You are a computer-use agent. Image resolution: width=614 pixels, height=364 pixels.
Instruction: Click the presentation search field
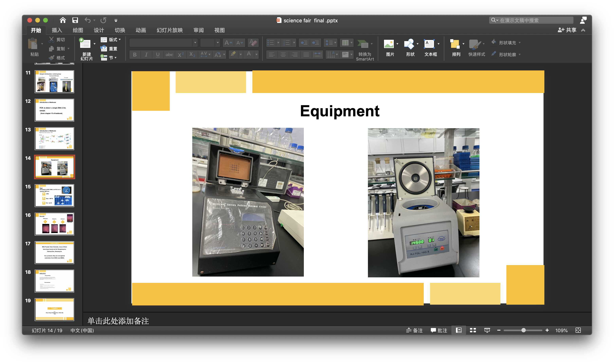(531, 20)
